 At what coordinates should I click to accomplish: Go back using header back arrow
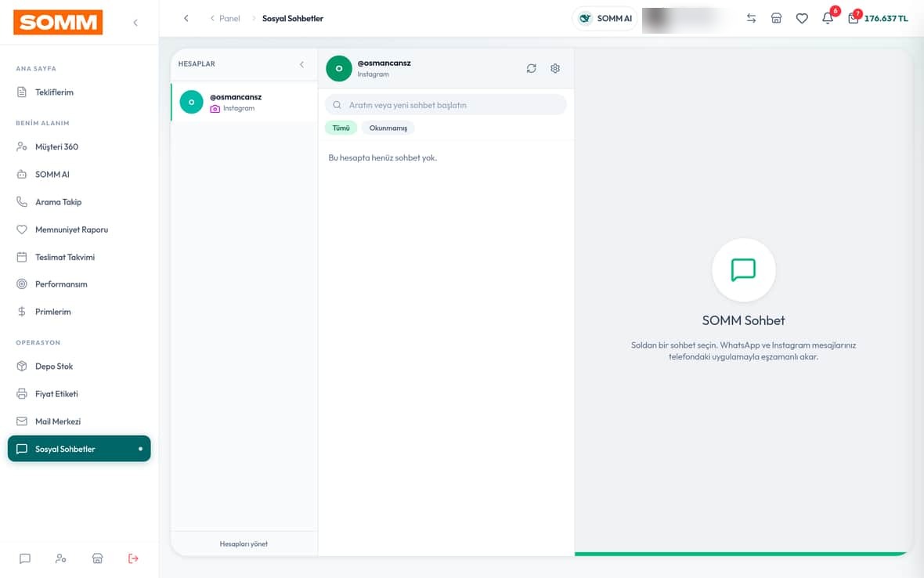pyautogui.click(x=186, y=18)
